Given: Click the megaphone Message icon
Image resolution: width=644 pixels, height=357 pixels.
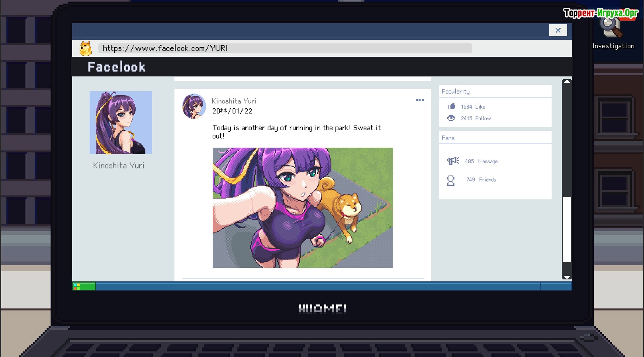Looking at the screenshot, I should [453, 161].
